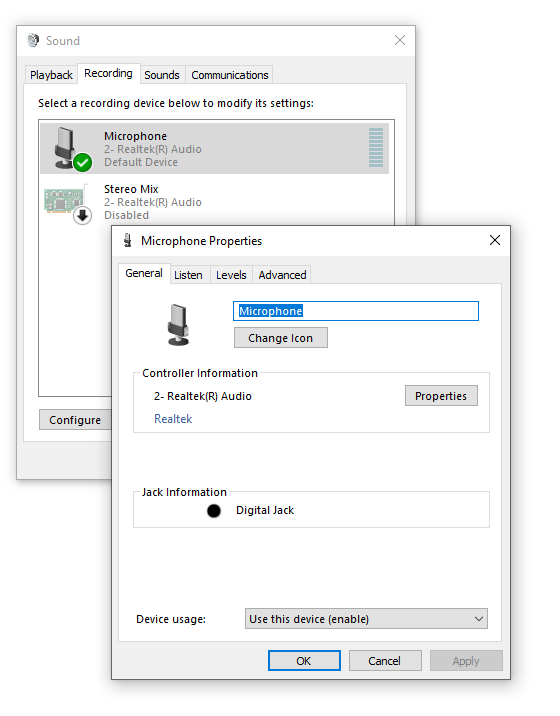Screen dimensions: 560x716
Task: Open the Device usage dropdown
Action: 366,619
